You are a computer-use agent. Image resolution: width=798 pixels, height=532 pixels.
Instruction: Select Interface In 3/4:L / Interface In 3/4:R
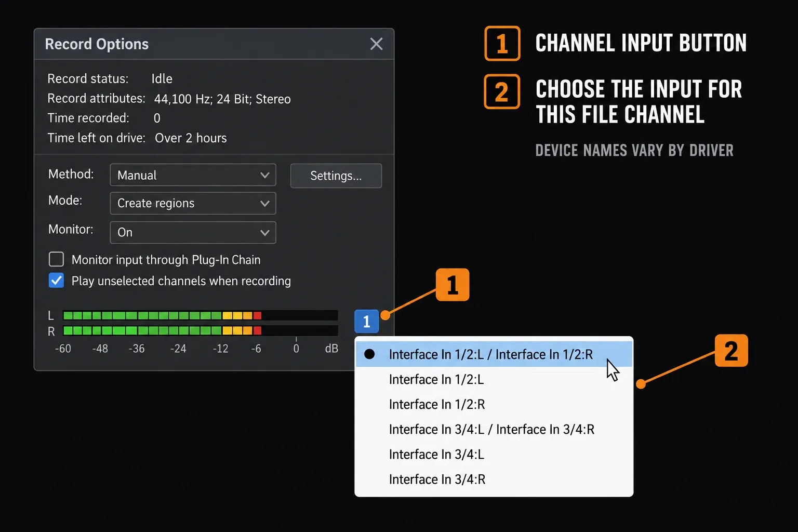494,429
